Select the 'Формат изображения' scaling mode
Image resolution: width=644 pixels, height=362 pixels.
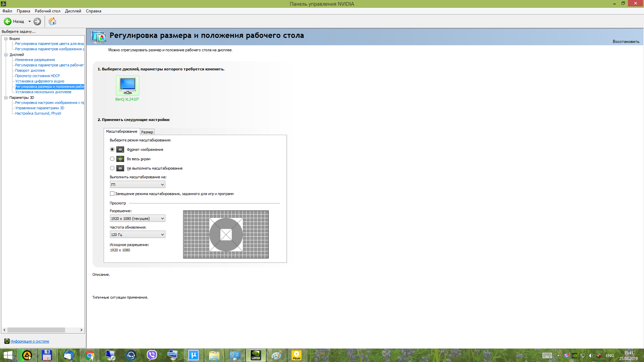tap(112, 149)
